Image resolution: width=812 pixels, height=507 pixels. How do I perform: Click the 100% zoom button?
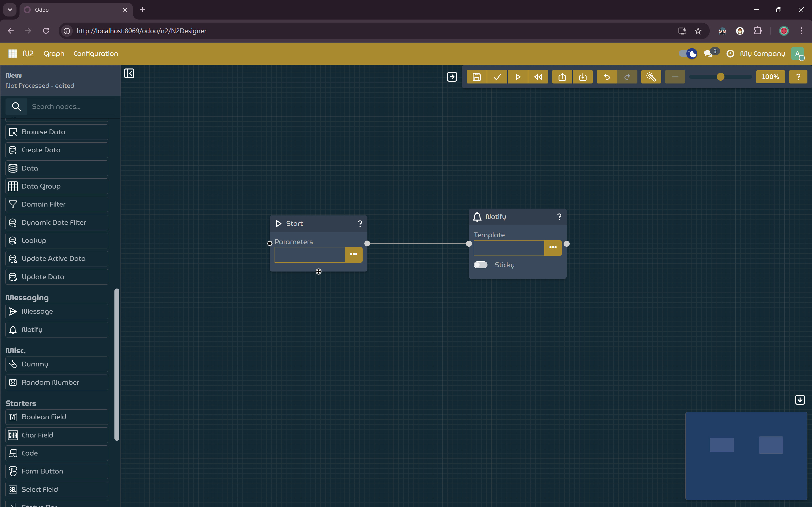pyautogui.click(x=770, y=77)
